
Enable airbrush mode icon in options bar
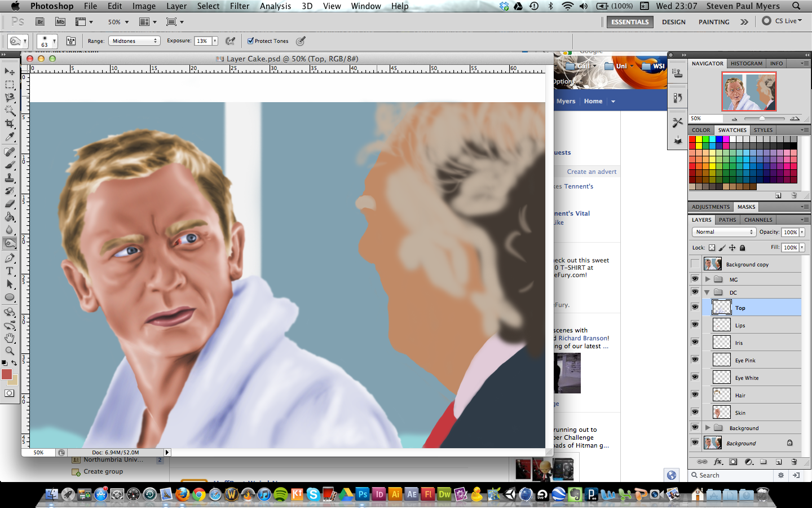pyautogui.click(x=230, y=41)
